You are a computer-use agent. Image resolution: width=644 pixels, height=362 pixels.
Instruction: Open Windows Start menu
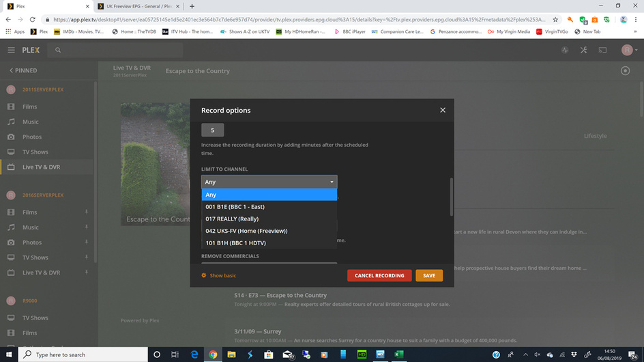pyautogui.click(x=9, y=354)
